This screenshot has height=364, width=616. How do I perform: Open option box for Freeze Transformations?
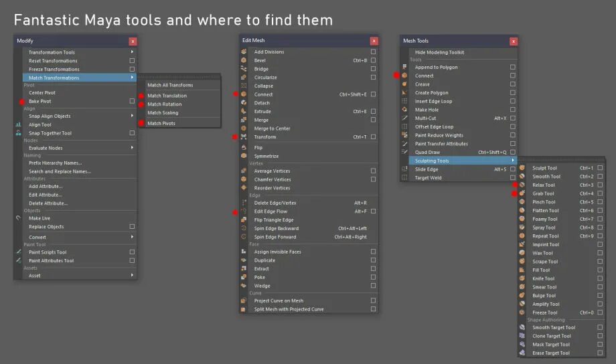tap(132, 69)
